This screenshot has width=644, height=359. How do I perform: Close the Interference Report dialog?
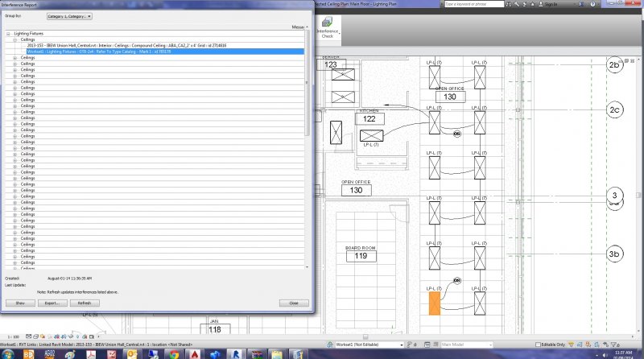tap(294, 303)
